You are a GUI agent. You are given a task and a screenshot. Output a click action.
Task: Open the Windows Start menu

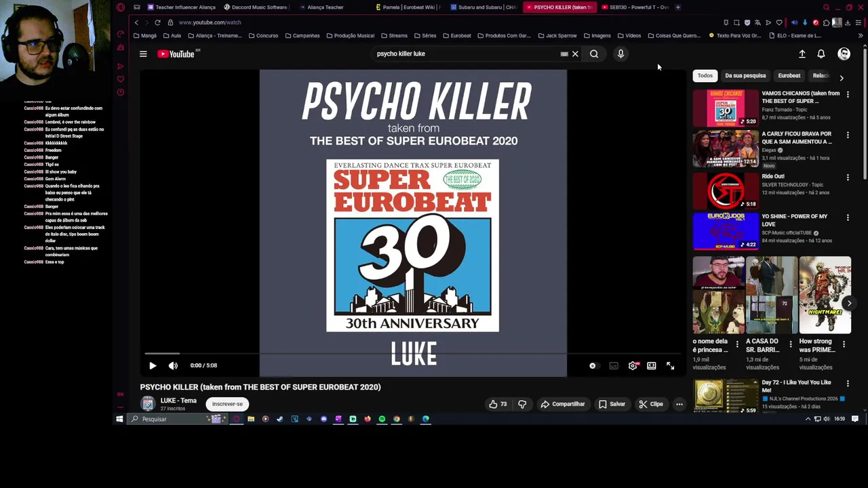pyautogui.click(x=119, y=419)
